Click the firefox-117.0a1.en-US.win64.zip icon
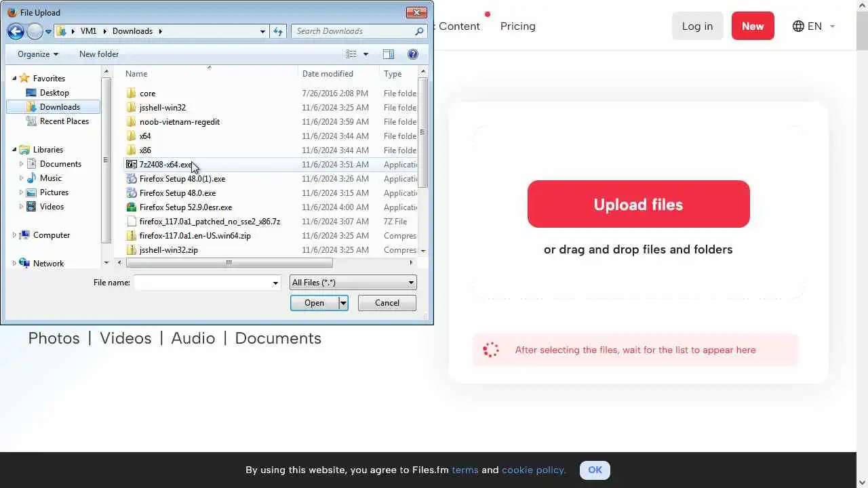Viewport: 868px width, 488px height. pyautogui.click(x=132, y=236)
